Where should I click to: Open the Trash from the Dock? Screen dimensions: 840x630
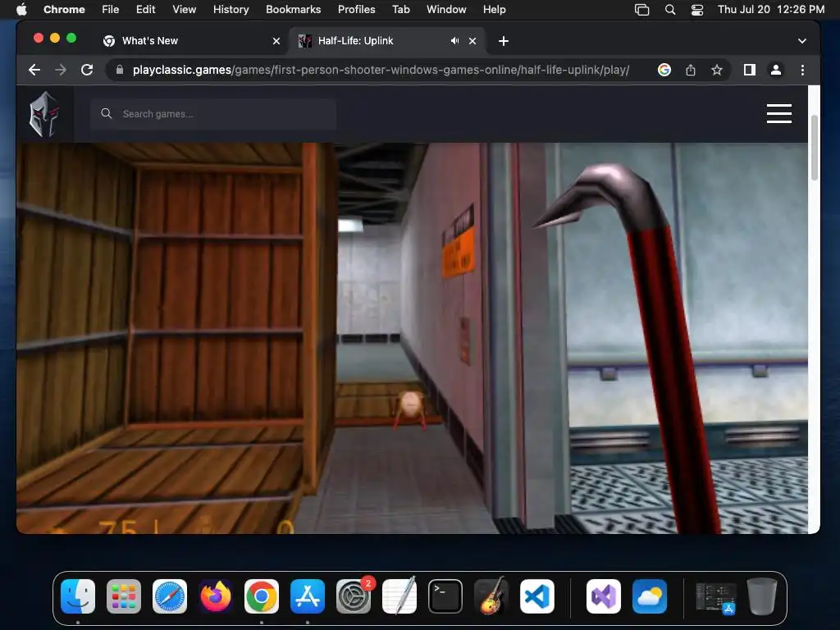click(762, 596)
